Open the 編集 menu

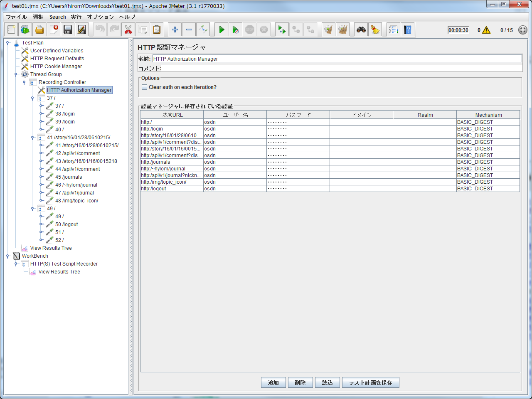pos(38,17)
